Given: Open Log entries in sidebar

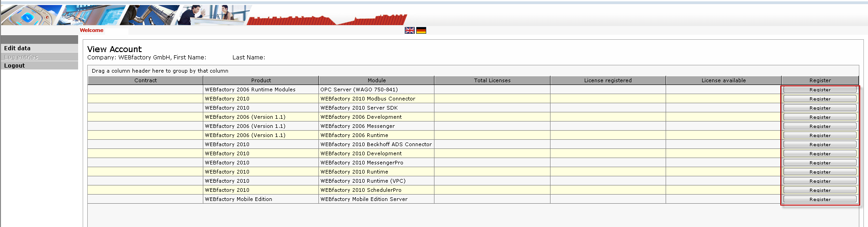Looking at the screenshot, I should (21, 57).
